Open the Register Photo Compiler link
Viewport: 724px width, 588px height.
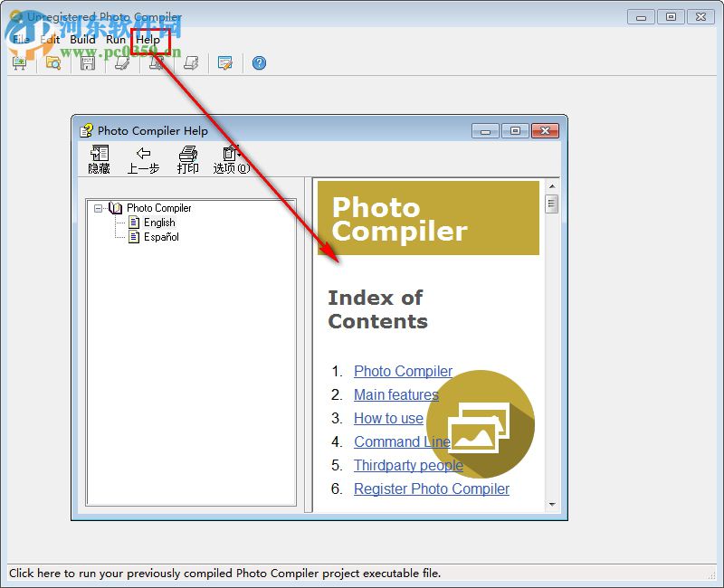(x=432, y=488)
